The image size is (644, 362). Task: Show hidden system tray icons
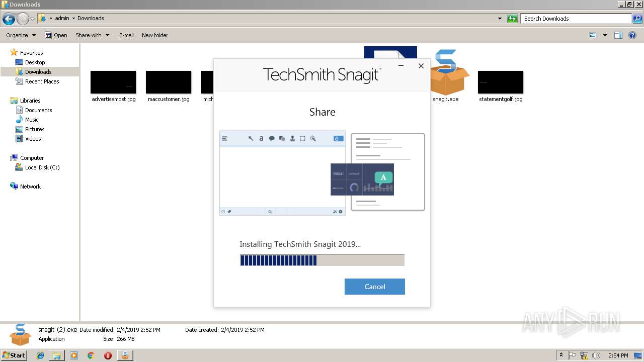coord(561,355)
